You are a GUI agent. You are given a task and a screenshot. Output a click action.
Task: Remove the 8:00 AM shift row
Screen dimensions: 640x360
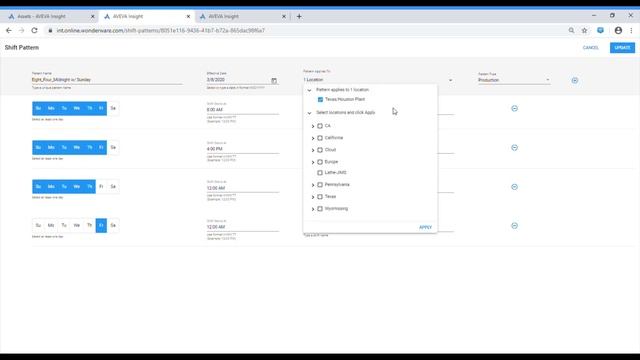(x=514, y=109)
